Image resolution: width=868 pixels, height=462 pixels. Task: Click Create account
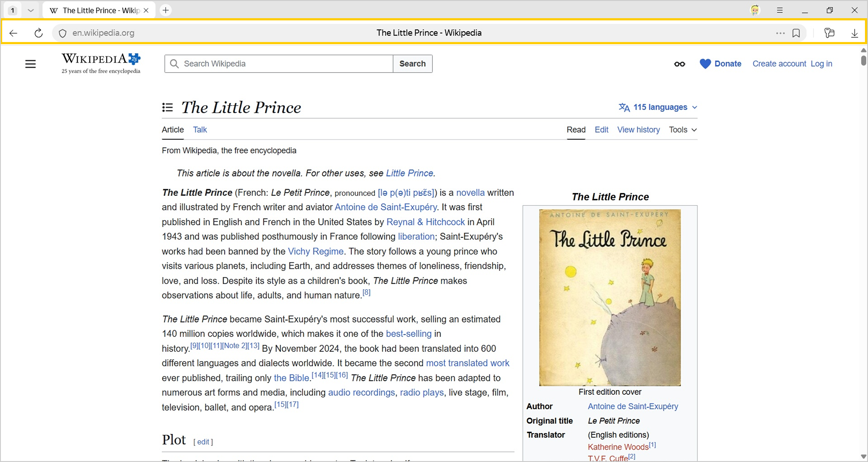pos(779,64)
